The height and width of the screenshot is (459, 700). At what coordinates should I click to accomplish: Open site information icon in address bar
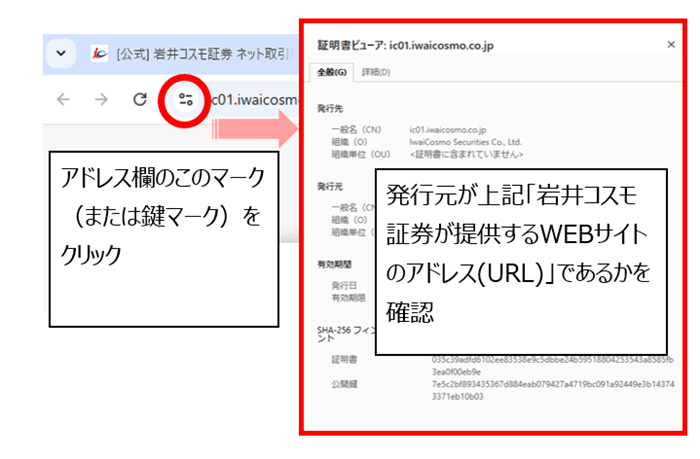[185, 100]
